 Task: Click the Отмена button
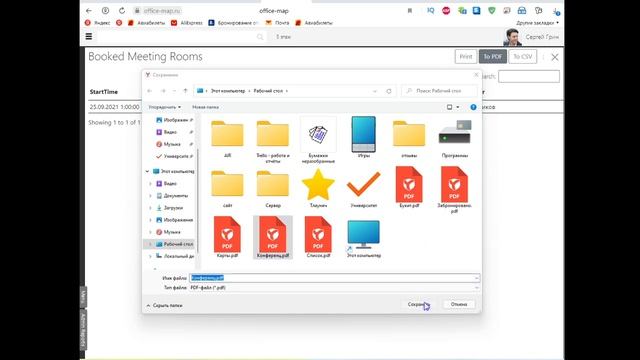459,304
